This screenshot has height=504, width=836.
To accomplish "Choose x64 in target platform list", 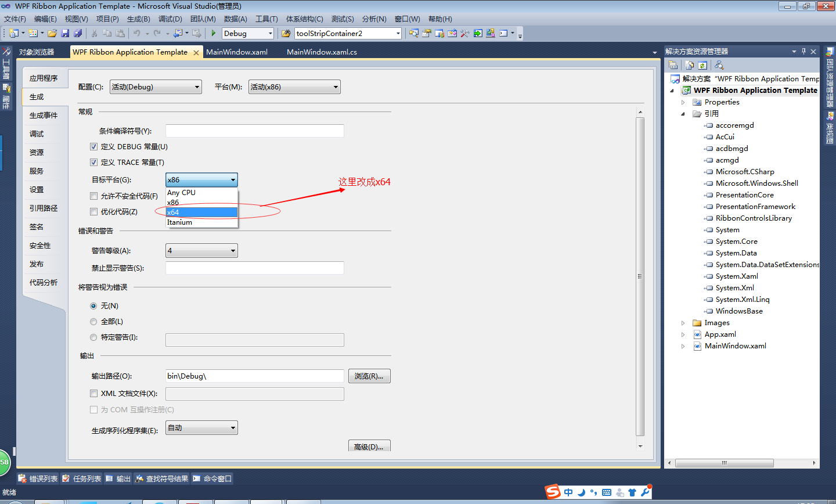I will click(x=202, y=213).
